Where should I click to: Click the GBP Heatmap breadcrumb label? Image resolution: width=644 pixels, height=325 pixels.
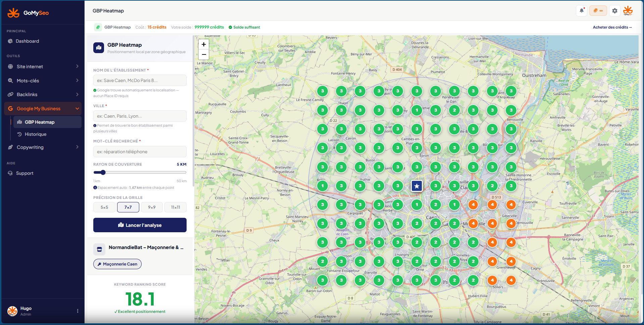[117, 27]
